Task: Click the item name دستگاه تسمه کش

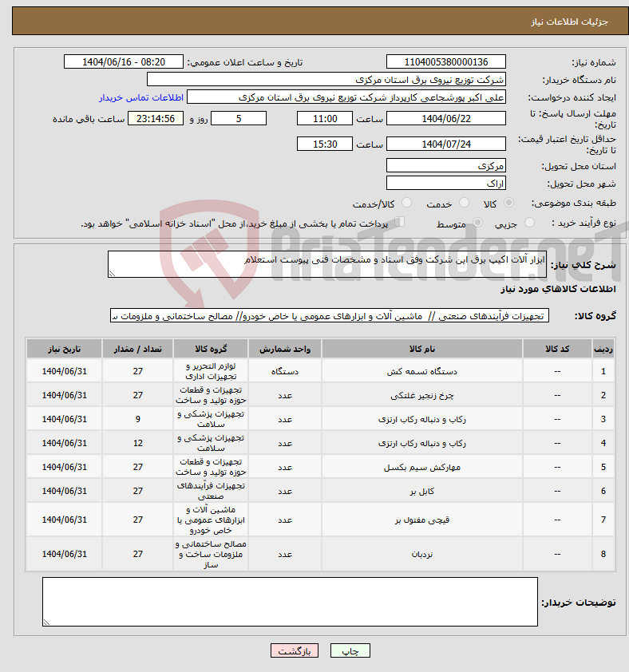Action: pos(422,372)
